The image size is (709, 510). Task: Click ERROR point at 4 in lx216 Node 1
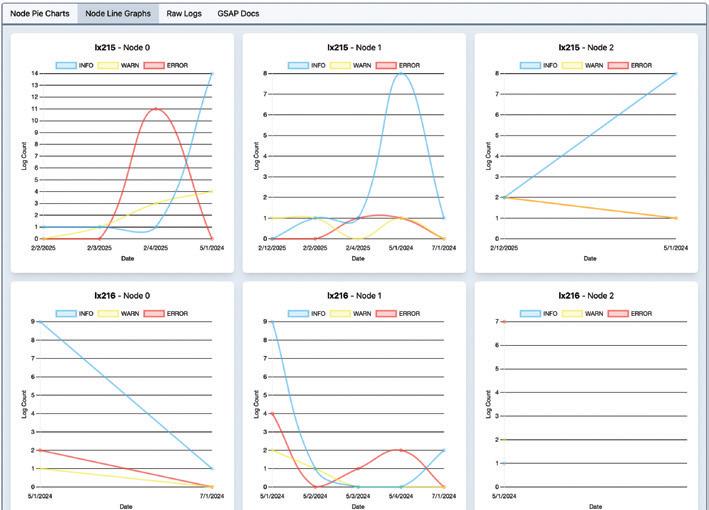click(272, 413)
